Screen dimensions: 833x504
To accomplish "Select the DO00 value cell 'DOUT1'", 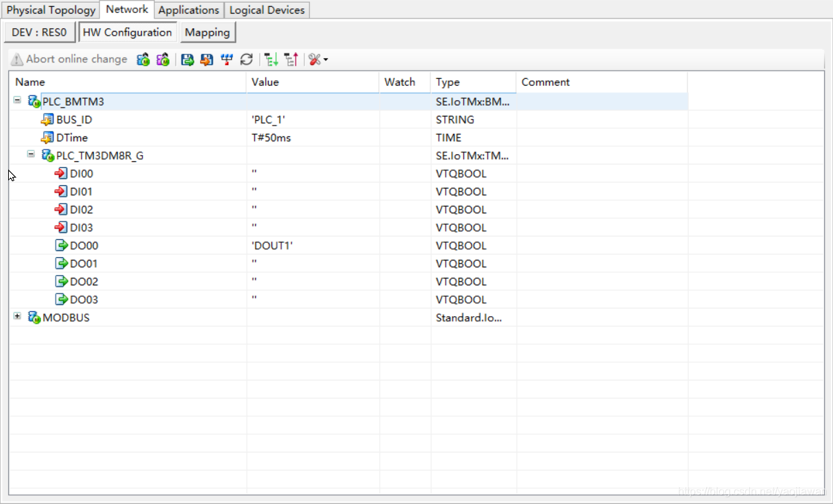I will [272, 245].
